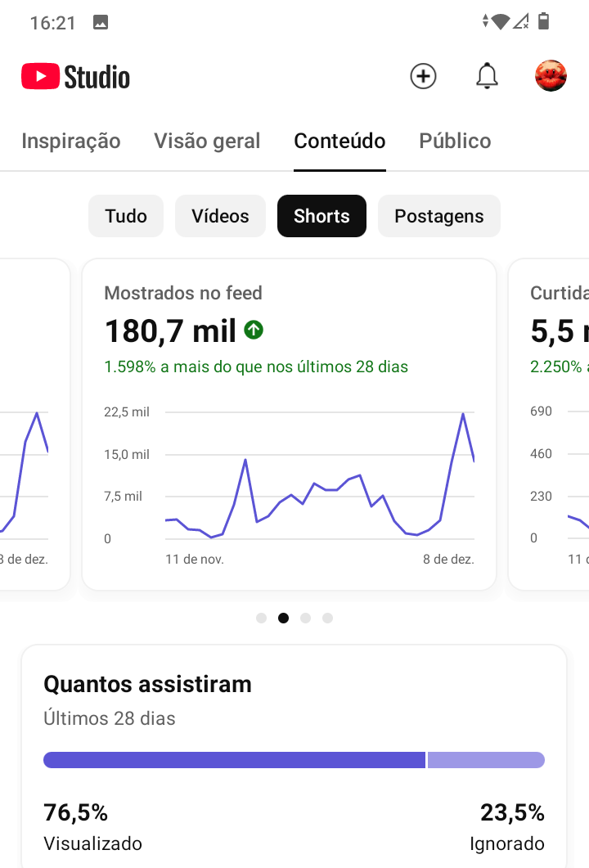Tap the Ignorado label
The image size is (589, 868).
pos(507,843)
